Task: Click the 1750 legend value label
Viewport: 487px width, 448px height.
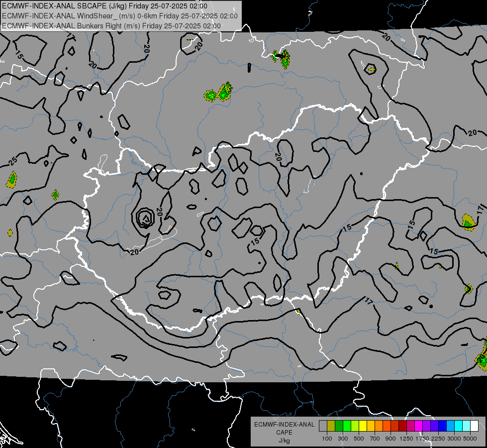Action: click(422, 439)
